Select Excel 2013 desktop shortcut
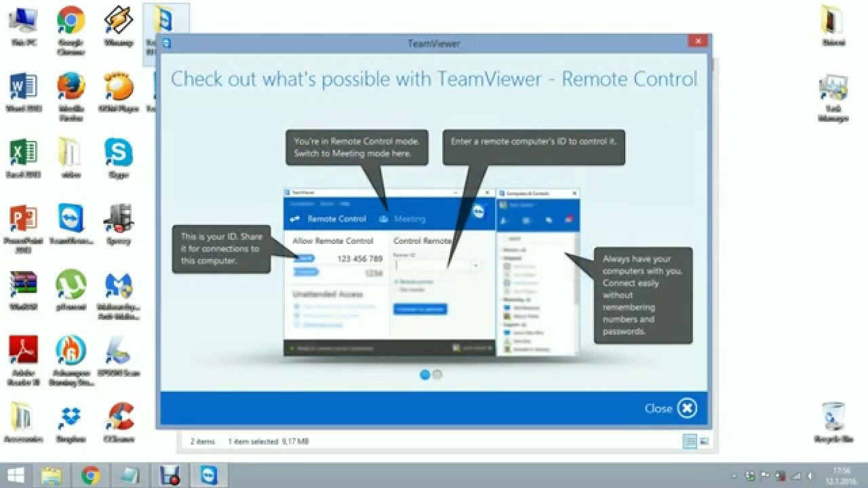 pyautogui.click(x=23, y=160)
